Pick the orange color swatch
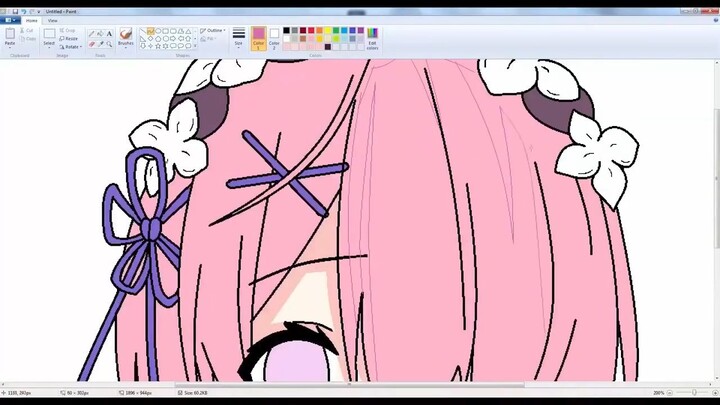 point(319,30)
